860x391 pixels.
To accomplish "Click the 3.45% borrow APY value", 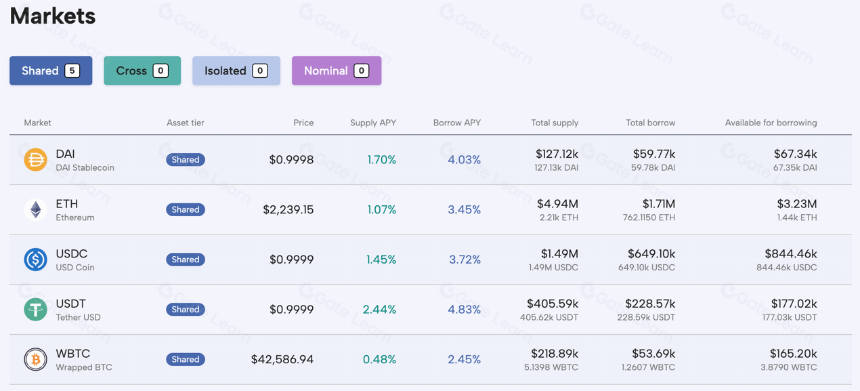I will (x=465, y=209).
